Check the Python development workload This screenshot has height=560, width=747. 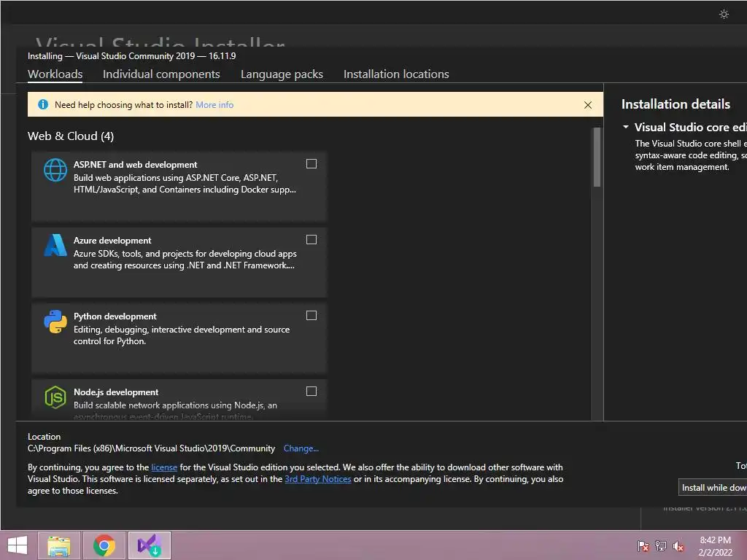point(311,315)
